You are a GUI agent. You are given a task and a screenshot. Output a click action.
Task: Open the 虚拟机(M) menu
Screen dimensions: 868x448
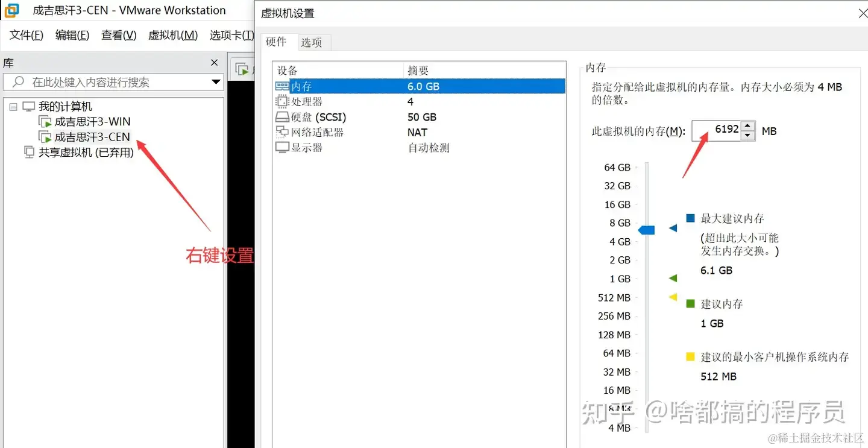tap(173, 35)
